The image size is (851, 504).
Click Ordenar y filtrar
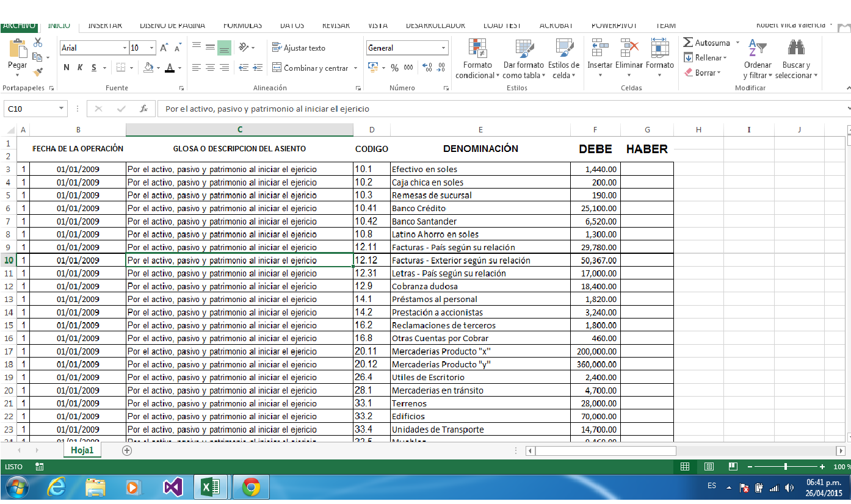pos(757,58)
